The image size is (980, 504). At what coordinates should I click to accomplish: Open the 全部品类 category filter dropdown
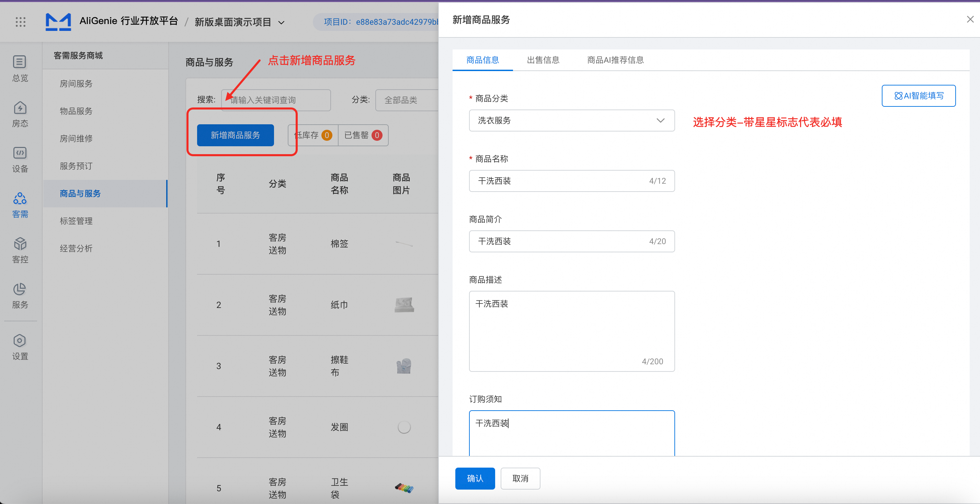[407, 100]
